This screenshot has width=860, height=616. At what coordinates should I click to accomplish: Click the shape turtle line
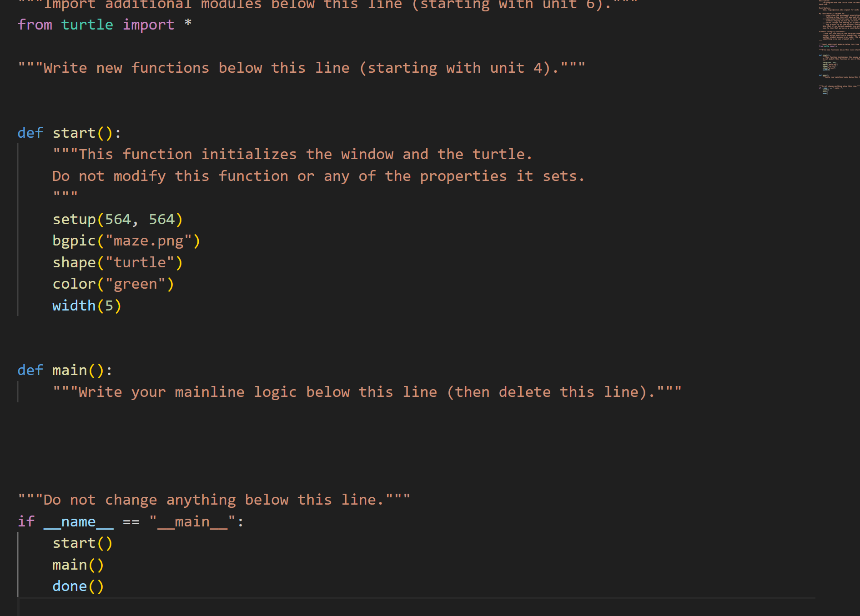point(117,262)
